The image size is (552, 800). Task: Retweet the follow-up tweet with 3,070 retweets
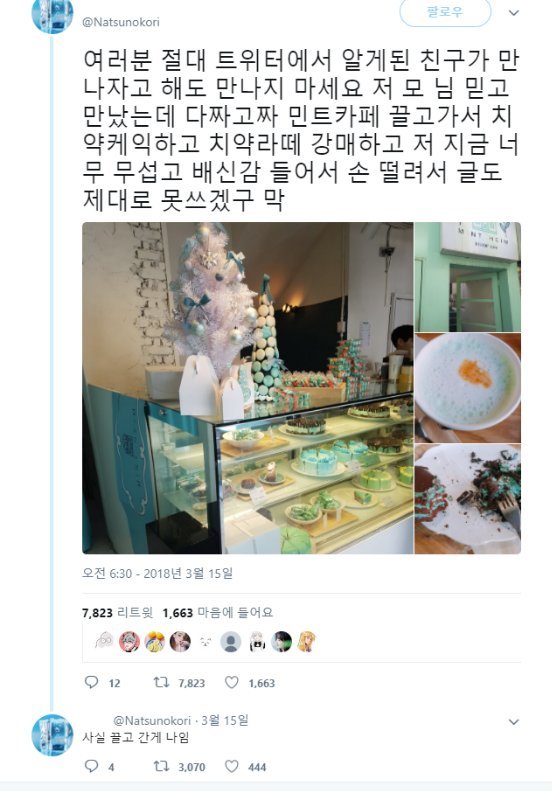point(162,766)
